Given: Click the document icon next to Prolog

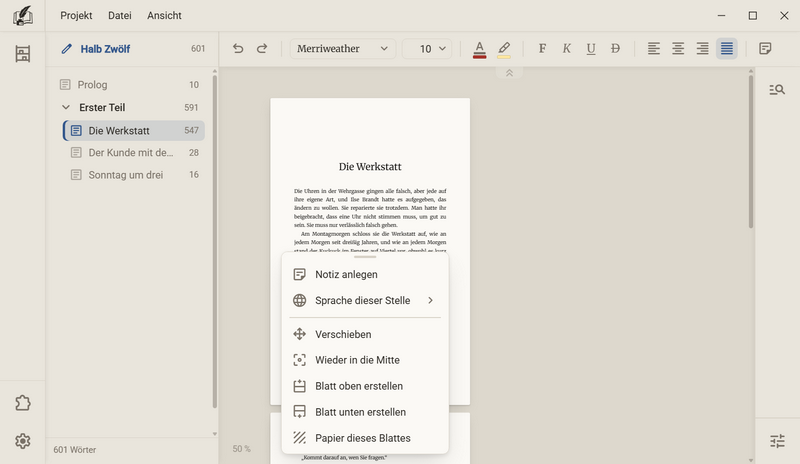Looking at the screenshot, I should click(65, 85).
